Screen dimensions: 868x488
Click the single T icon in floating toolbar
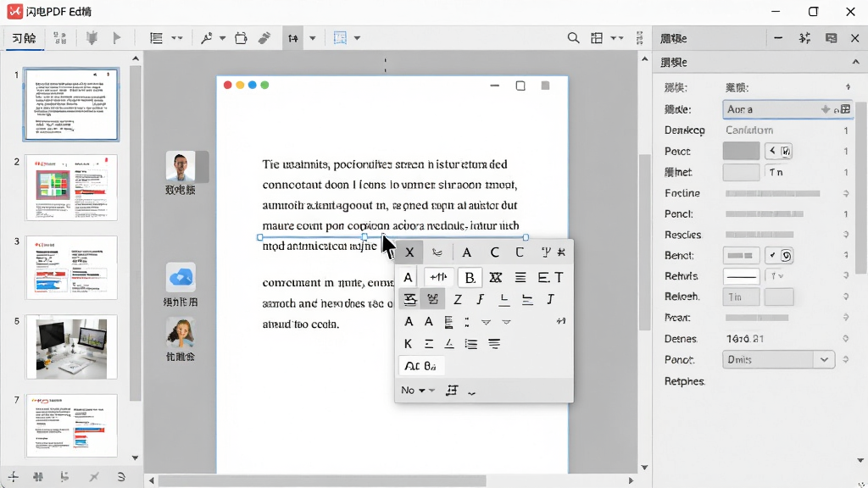tap(559, 277)
